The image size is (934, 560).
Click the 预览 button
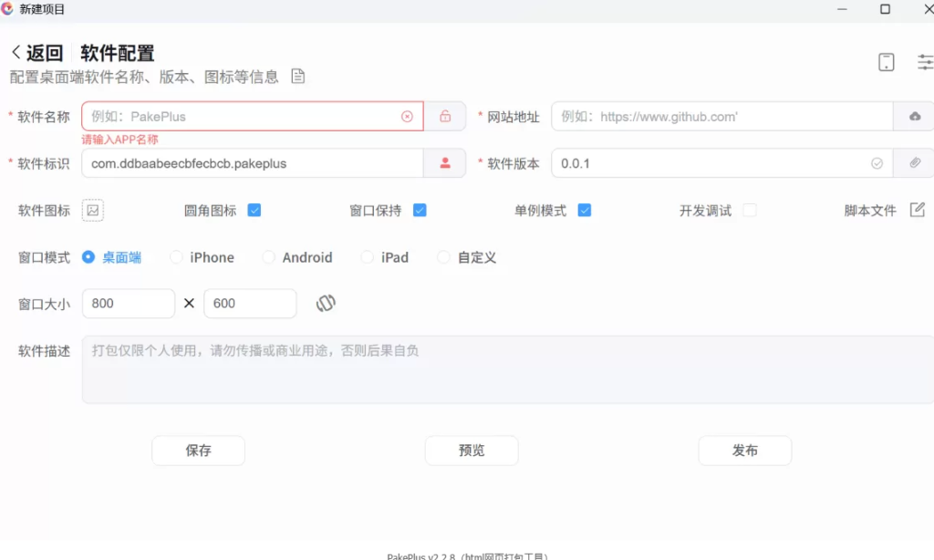[472, 451]
